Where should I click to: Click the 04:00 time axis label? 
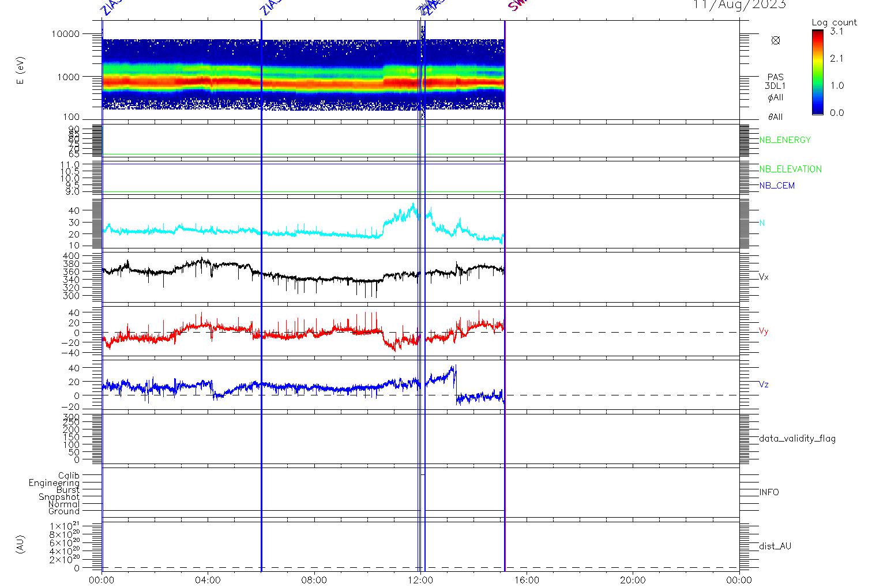[x=208, y=580]
